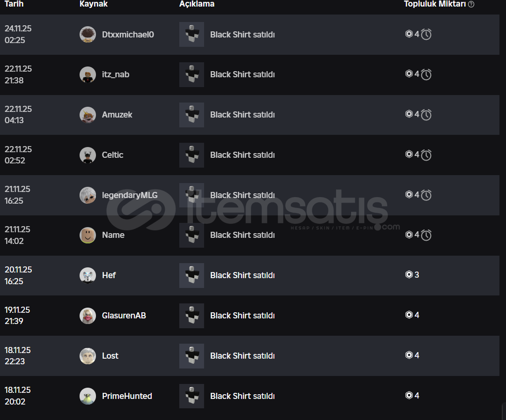
Task: Open the PrimeHunted user profile link
Action: (x=127, y=396)
